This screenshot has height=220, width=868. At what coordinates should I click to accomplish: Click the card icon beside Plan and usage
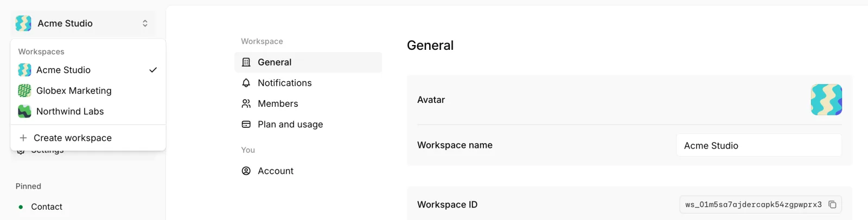pyautogui.click(x=246, y=124)
